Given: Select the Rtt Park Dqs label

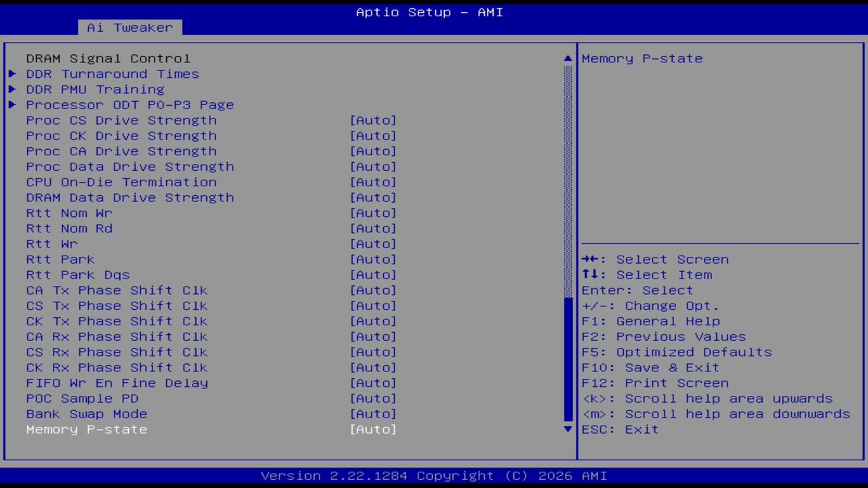Looking at the screenshot, I should coord(78,275).
